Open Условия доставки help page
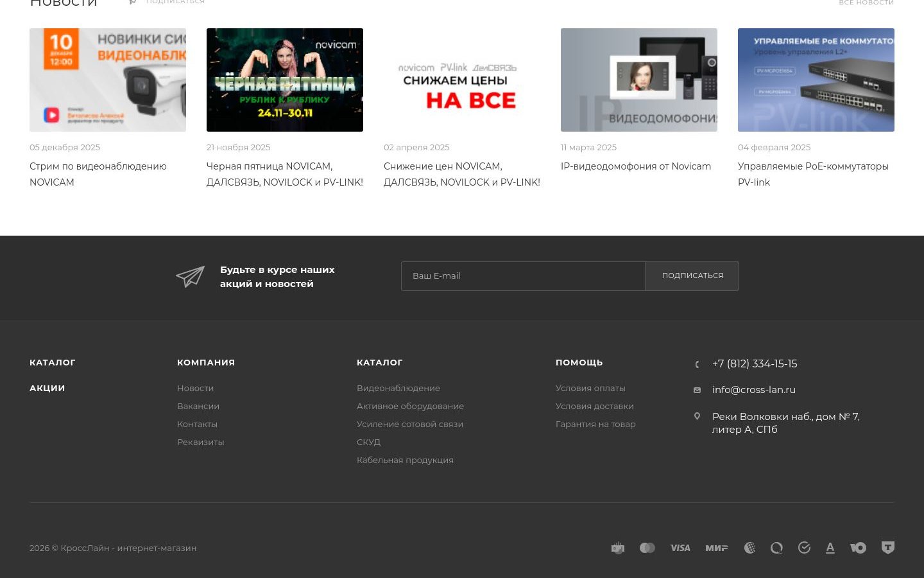 pyautogui.click(x=595, y=406)
